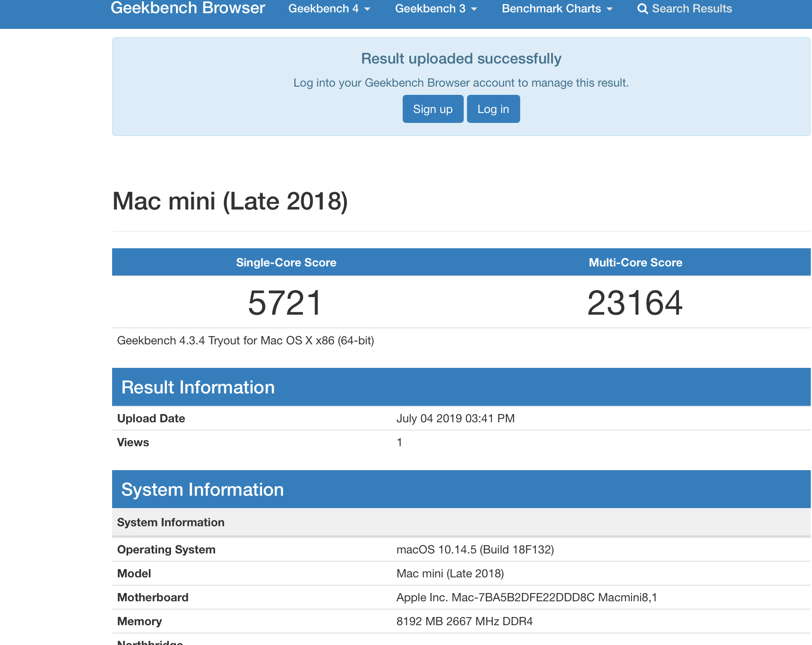Select the Views count value 1

[399, 443]
